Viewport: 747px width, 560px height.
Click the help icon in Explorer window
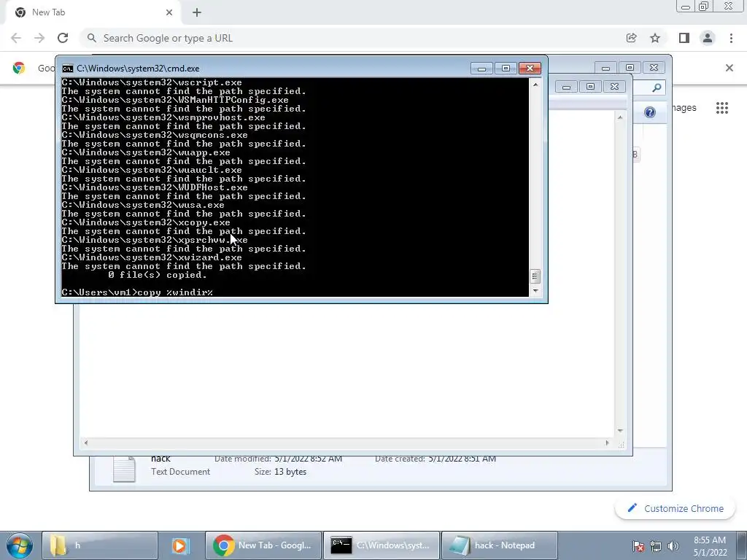649,112
